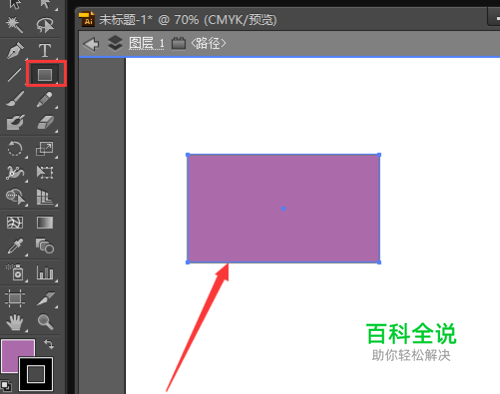500x394 pixels.
Task: Select the Gradient tool
Action: [x=45, y=223]
